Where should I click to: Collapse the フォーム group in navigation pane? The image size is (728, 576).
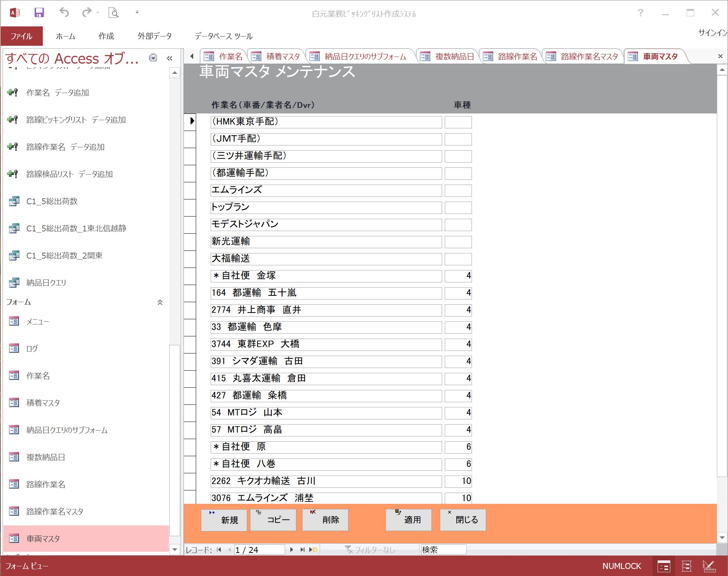click(x=160, y=302)
